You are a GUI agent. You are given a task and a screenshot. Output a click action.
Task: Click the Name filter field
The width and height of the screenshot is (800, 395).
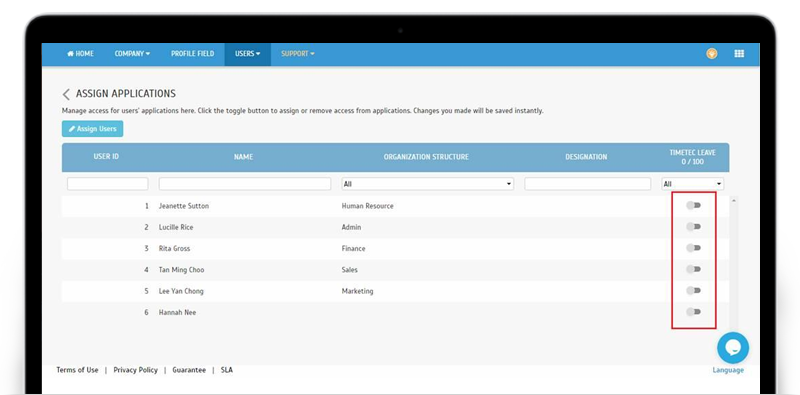tap(245, 184)
